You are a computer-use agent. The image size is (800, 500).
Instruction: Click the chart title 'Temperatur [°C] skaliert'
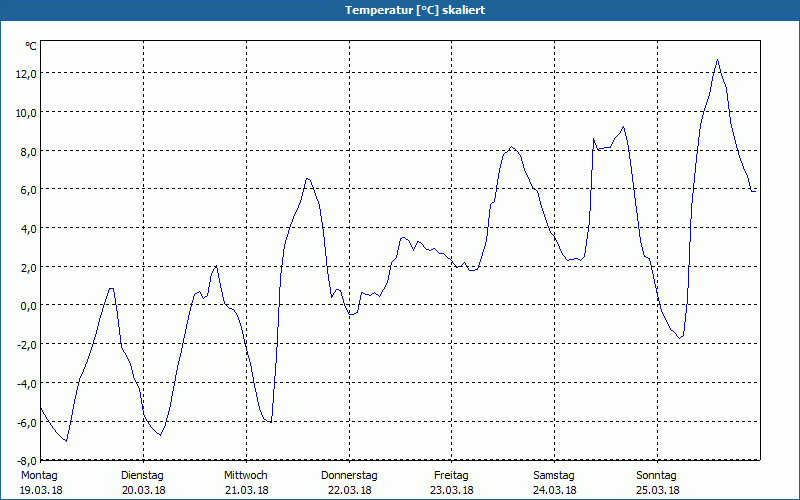point(415,10)
